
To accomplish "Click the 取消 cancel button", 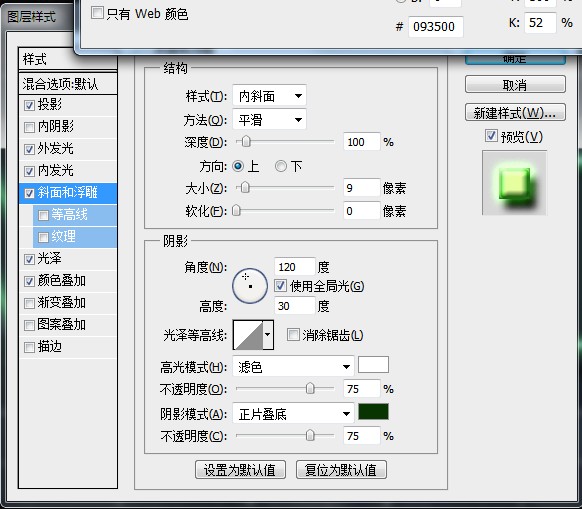I will [515, 85].
